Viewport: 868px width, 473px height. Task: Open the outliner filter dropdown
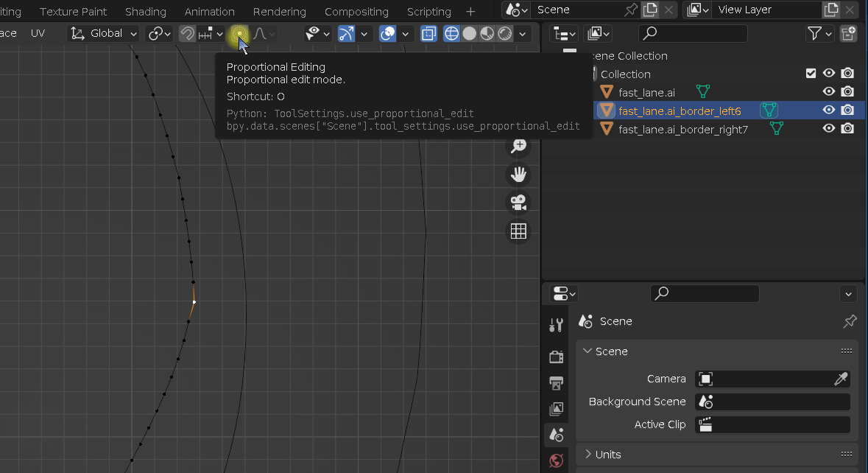click(819, 34)
